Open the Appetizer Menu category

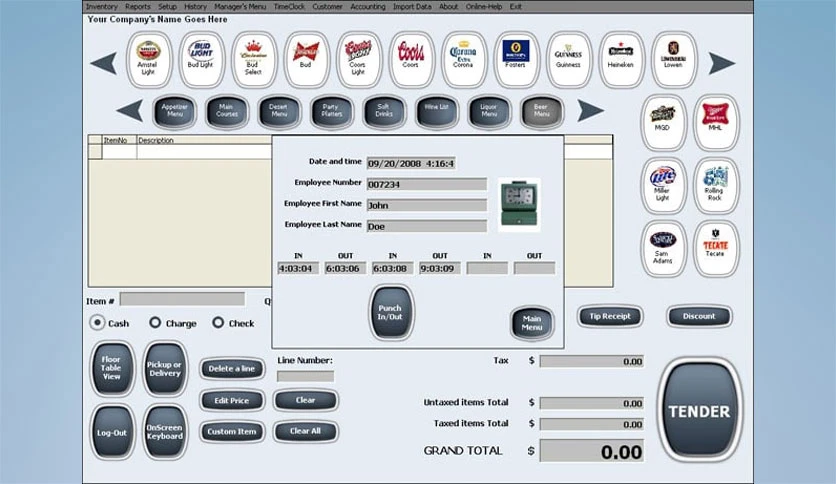175,111
